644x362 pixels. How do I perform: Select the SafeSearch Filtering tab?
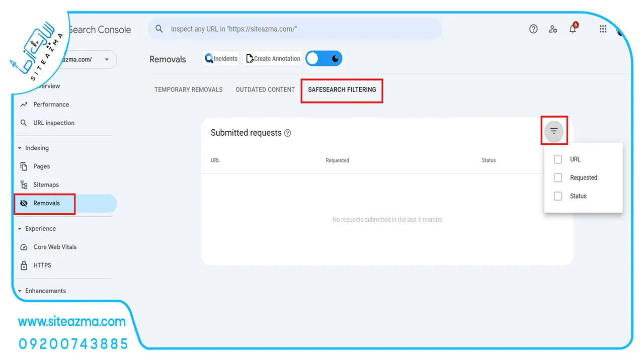[342, 89]
